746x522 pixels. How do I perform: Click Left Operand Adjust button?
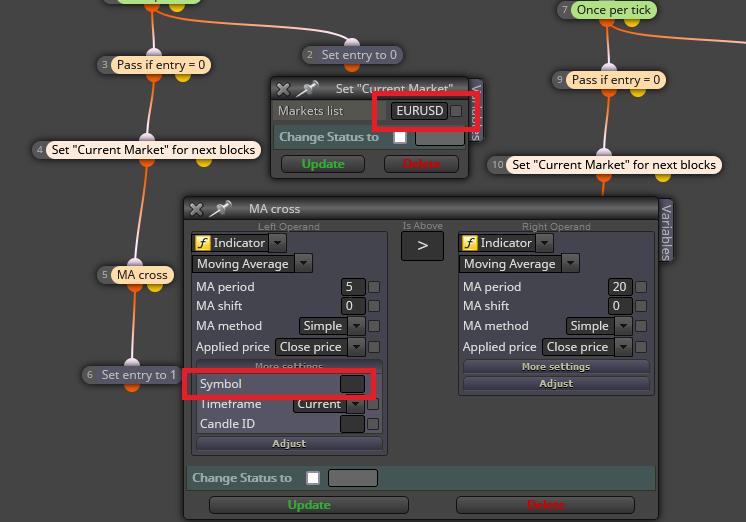289,443
